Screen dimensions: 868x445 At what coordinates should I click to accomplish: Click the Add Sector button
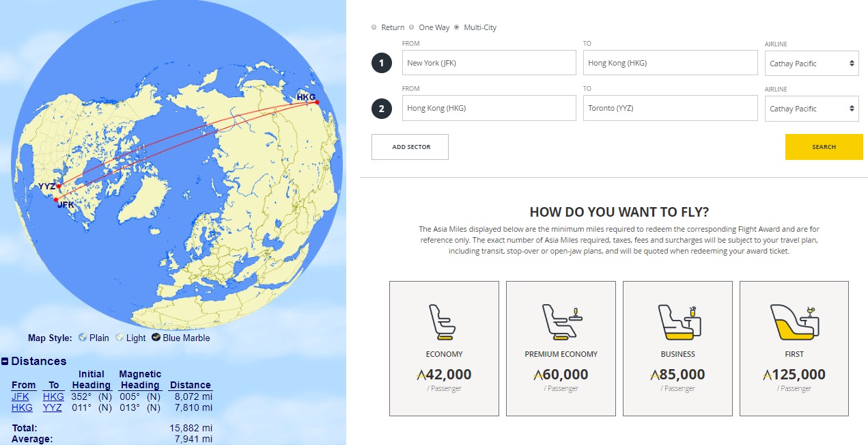[410, 147]
